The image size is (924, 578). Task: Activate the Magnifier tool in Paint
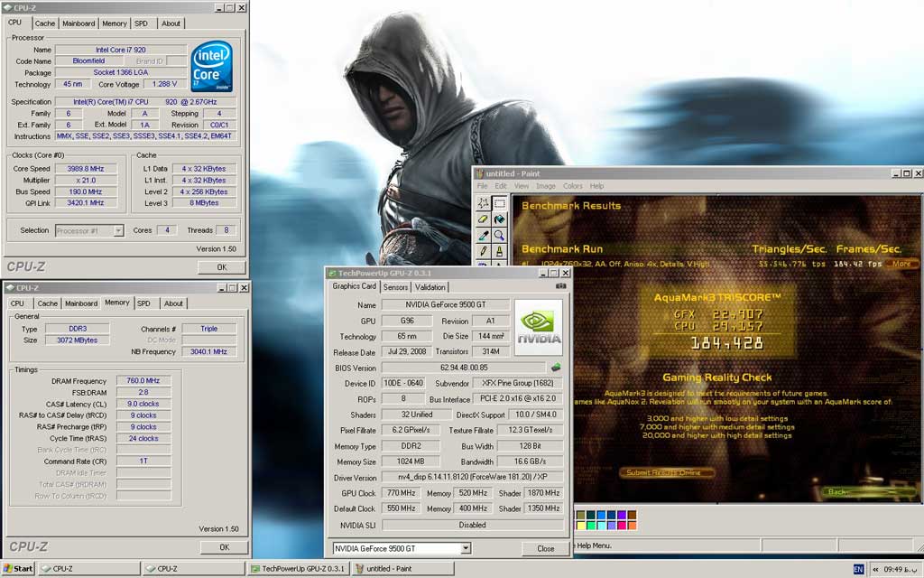pos(499,235)
